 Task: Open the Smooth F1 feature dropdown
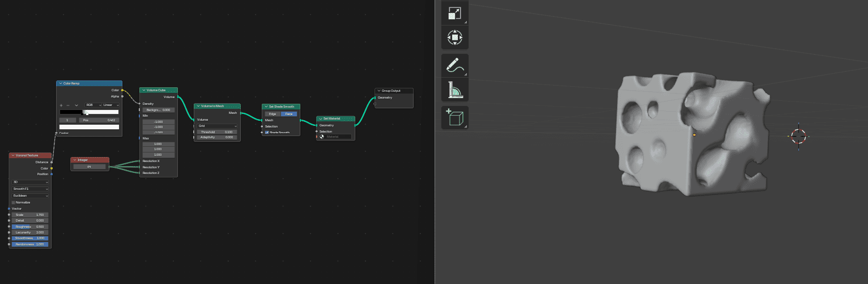point(31,189)
